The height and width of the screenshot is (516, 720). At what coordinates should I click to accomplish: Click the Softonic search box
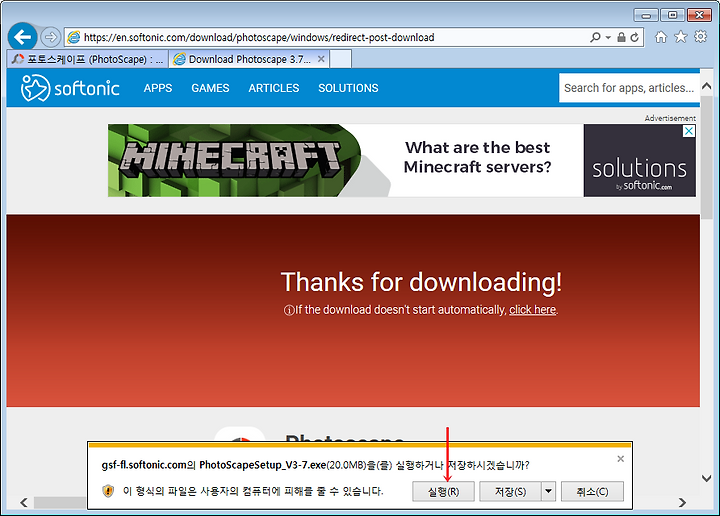tap(629, 88)
